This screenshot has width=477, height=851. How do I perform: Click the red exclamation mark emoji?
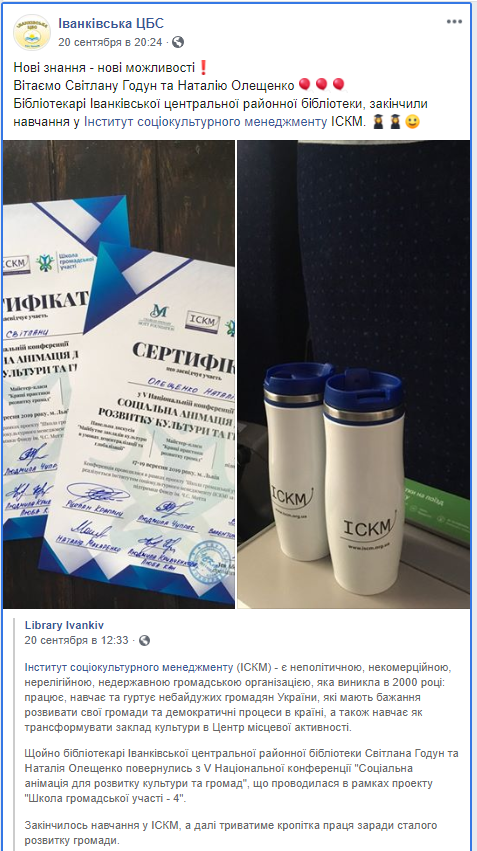click(x=203, y=68)
